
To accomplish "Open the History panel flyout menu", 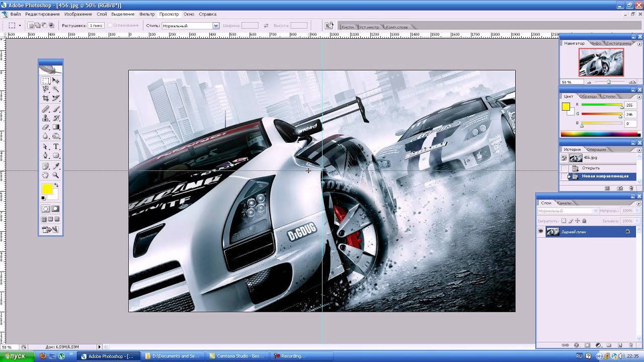I will (x=639, y=149).
